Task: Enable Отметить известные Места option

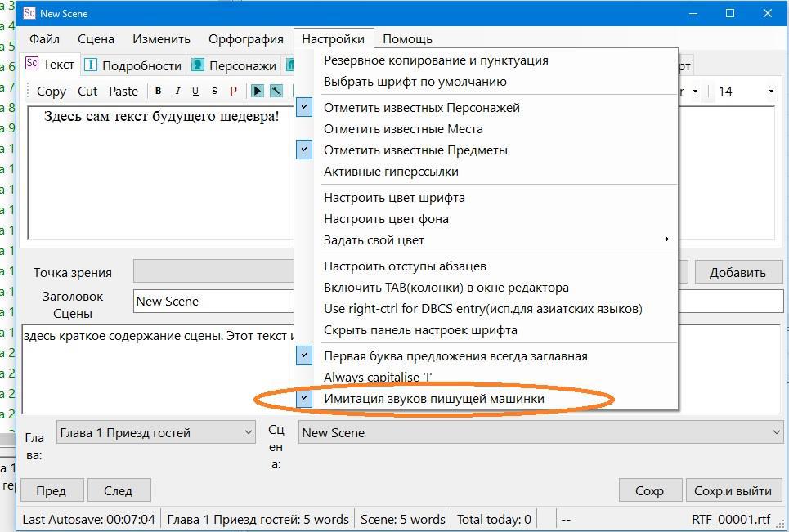Action: click(x=403, y=129)
